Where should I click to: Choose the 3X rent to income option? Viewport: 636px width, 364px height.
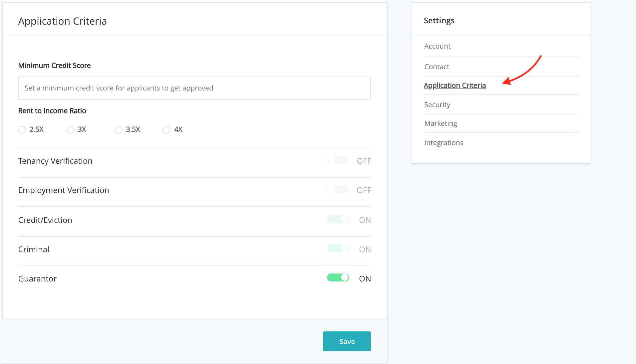click(x=71, y=130)
